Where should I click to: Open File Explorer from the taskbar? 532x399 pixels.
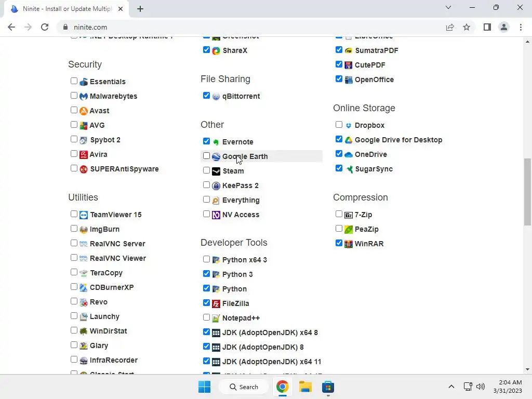pos(305,387)
